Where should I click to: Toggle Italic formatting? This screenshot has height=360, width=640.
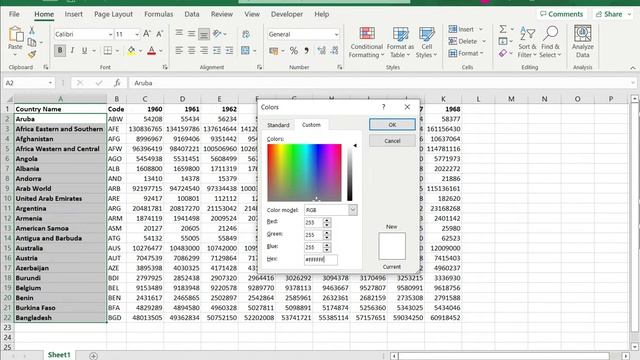pyautogui.click(x=72, y=50)
